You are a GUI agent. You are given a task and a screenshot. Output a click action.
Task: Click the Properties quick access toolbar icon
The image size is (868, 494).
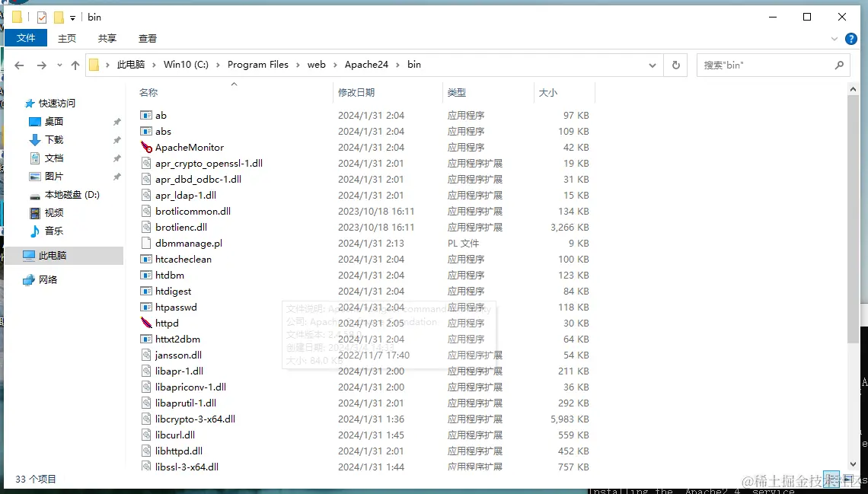(x=42, y=18)
